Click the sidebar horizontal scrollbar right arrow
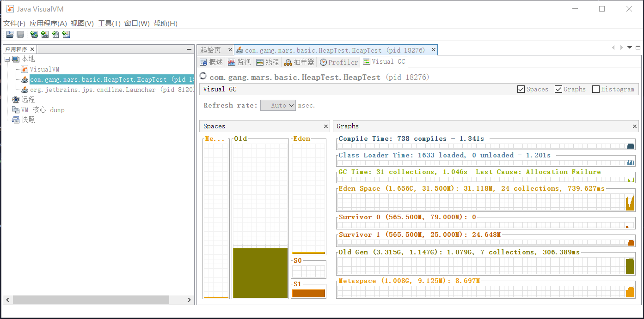Screen dimensions: 644x319 189,300
